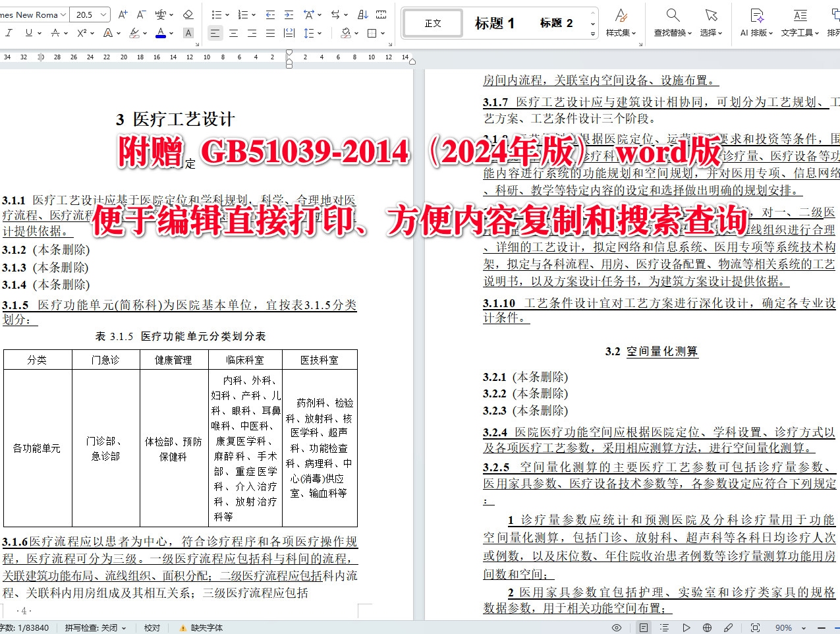
Task: Apply the 标题 1 heading style
Action: coord(494,23)
